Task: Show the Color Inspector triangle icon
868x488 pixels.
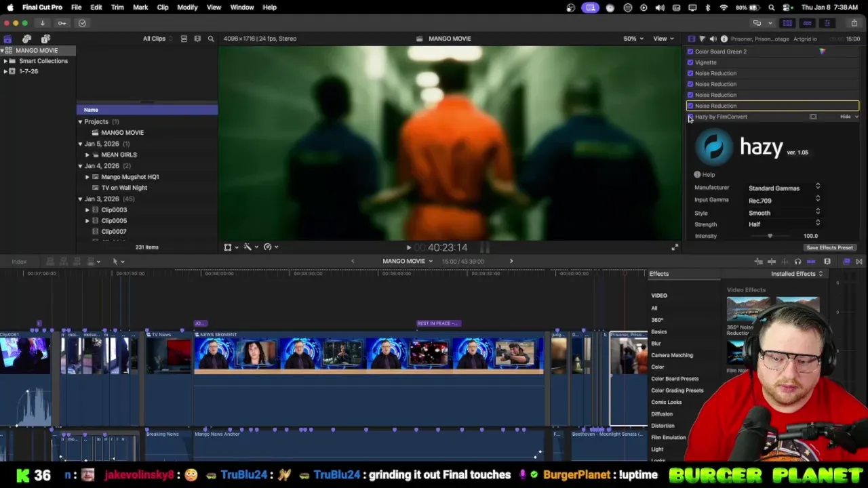Action: click(x=702, y=39)
